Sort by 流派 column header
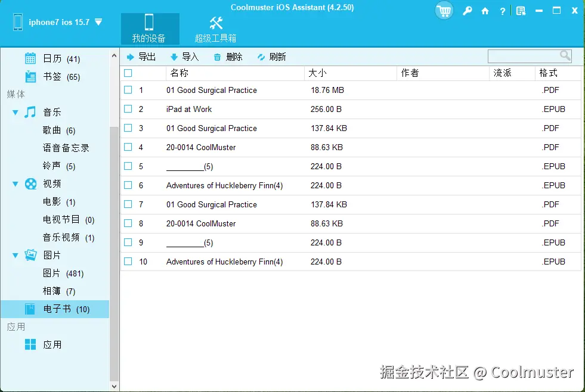Image resolution: width=585 pixels, height=392 pixels. click(512, 73)
